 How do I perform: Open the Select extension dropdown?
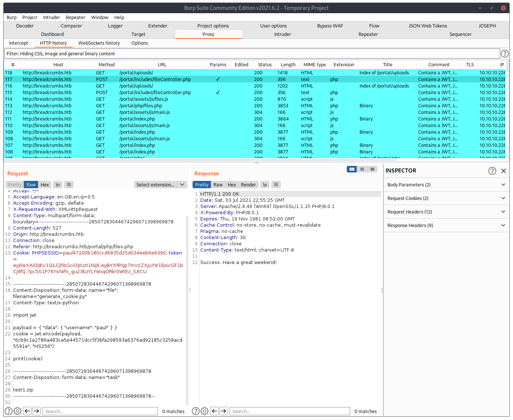click(160, 184)
